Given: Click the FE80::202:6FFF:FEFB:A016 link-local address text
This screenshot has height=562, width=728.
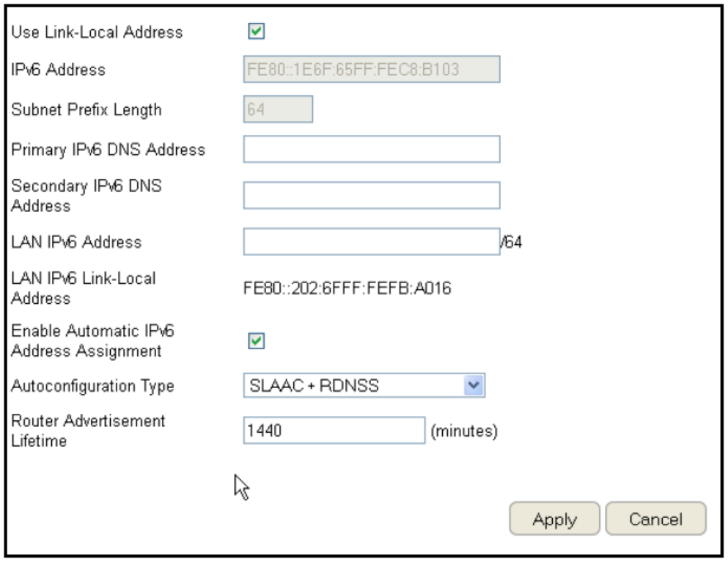Looking at the screenshot, I should pyautogui.click(x=347, y=288).
